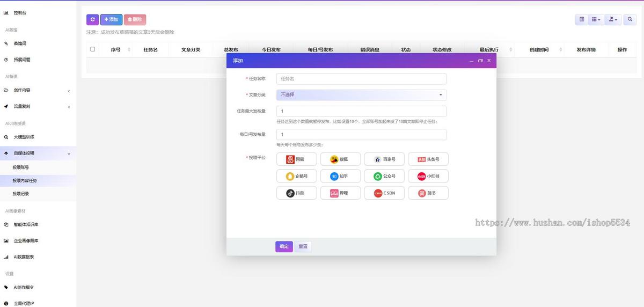
Task: Sort the table by 序号 column
Action: tap(115, 49)
